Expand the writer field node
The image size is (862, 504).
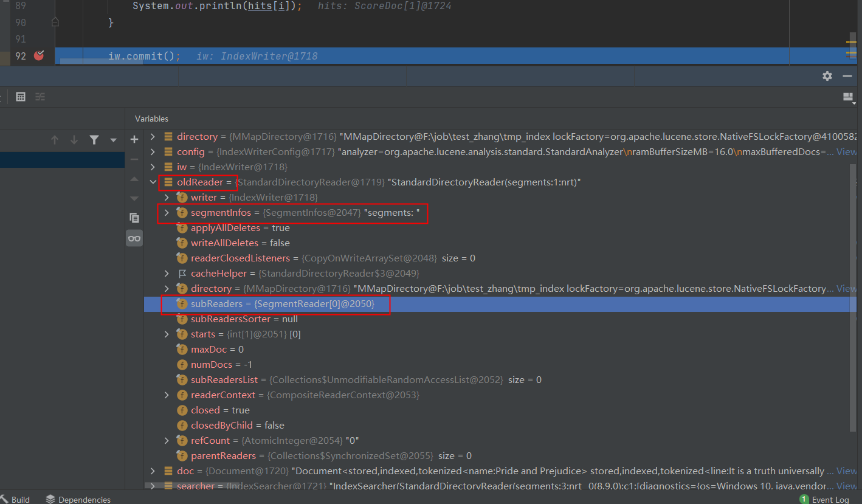tap(167, 198)
